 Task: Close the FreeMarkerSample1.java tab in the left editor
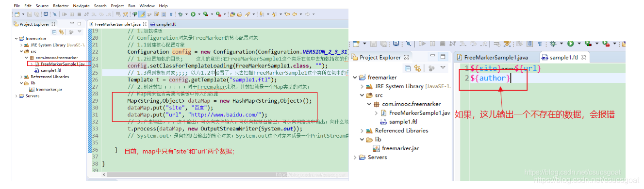145,24
